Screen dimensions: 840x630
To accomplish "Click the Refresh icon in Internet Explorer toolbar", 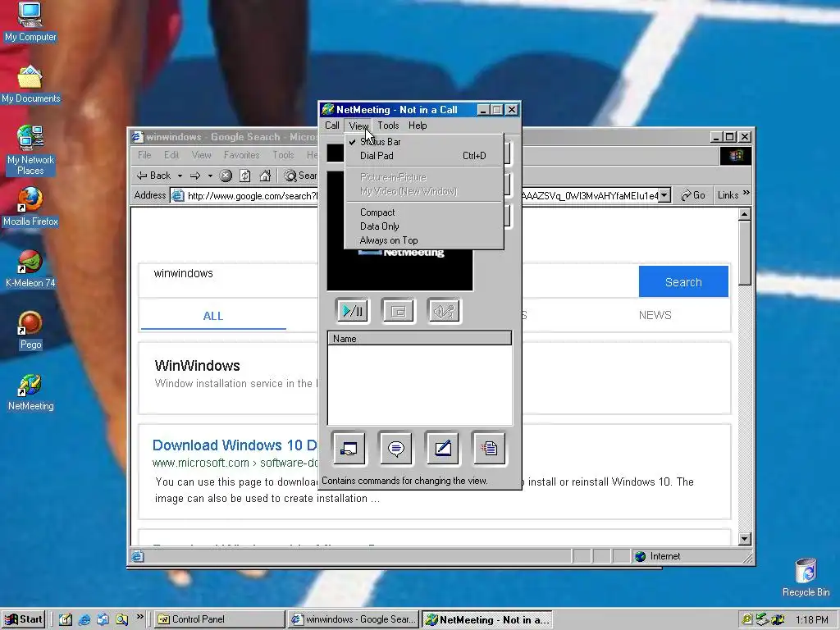I will [x=244, y=176].
